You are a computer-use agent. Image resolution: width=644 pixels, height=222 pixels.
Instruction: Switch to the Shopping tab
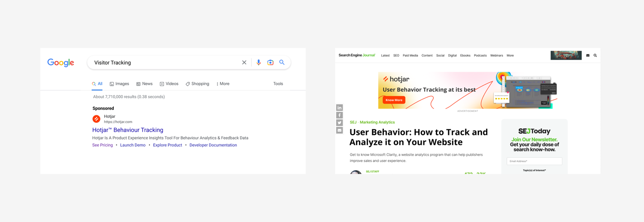[197, 84]
